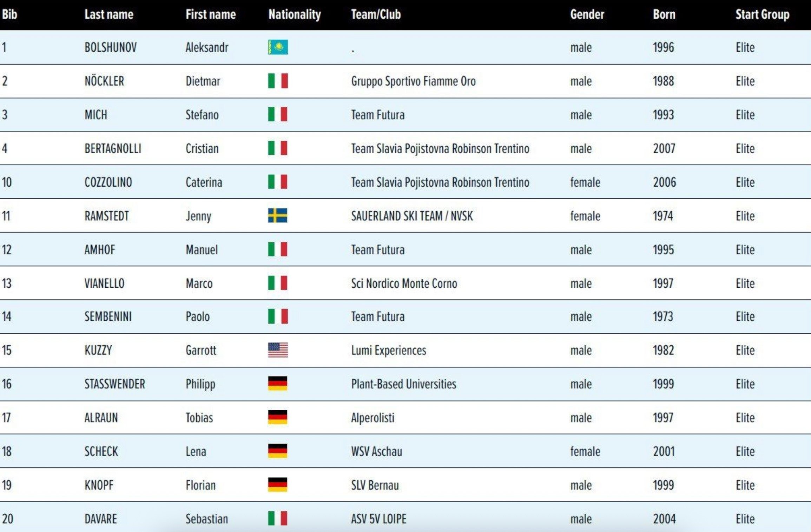This screenshot has width=811, height=532.
Task: Click the USA flag in Kuzzy's row
Action: click(x=278, y=350)
